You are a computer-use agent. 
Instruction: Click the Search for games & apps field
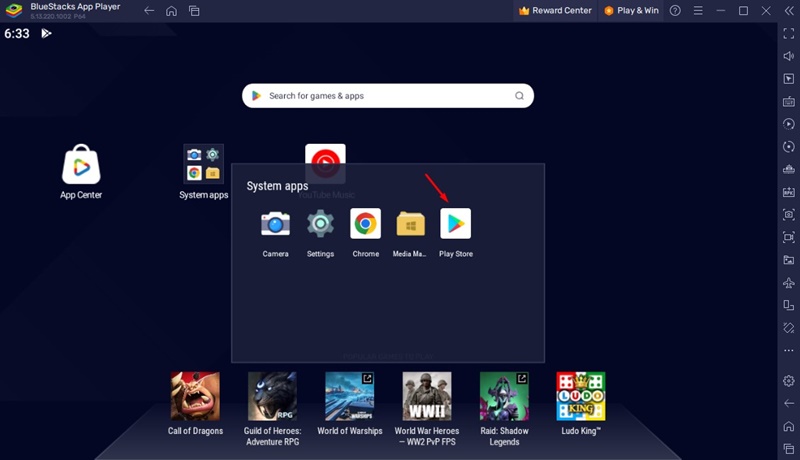pos(388,96)
